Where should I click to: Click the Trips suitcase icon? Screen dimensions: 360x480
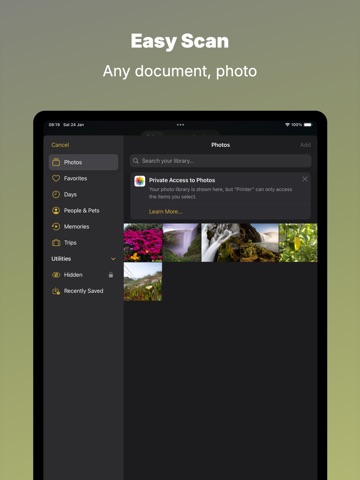click(x=56, y=243)
